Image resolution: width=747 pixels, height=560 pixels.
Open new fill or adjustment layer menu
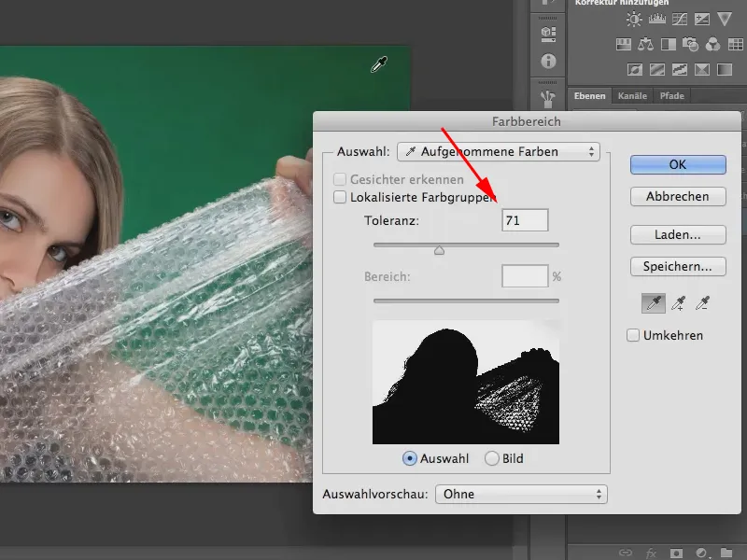[701, 553]
